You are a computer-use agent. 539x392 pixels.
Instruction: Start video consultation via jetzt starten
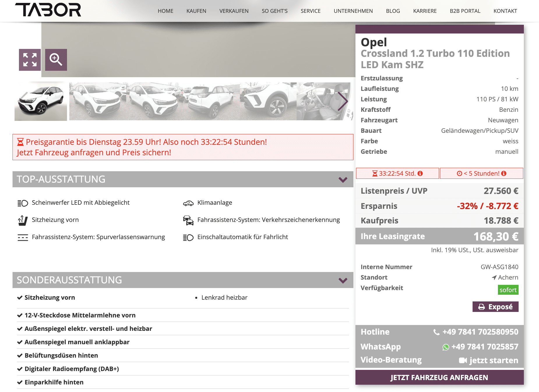(494, 361)
